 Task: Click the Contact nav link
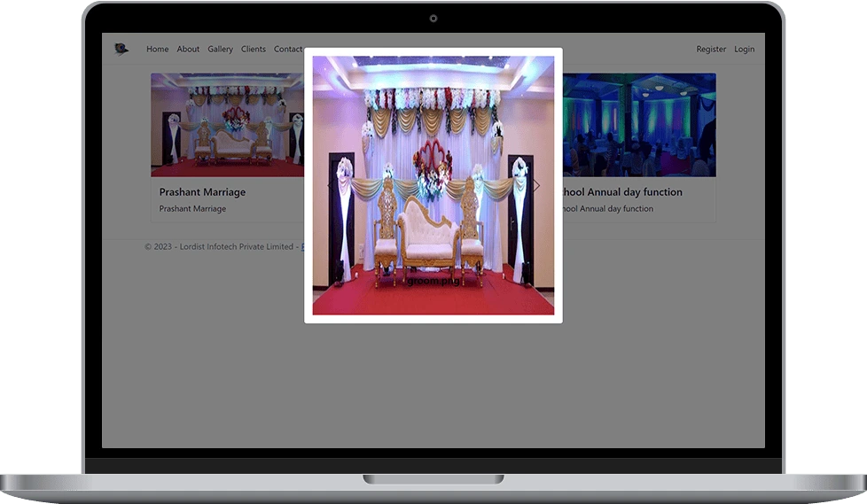coord(287,50)
